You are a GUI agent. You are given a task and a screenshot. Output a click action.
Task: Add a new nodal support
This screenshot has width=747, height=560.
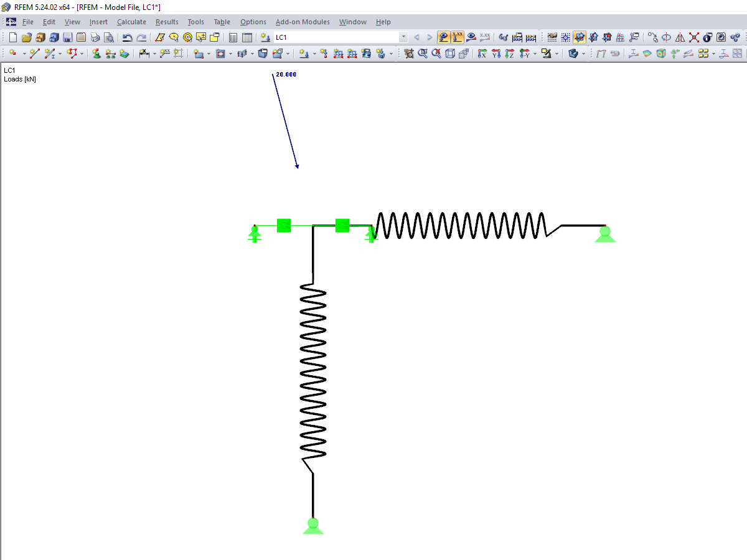96,54
